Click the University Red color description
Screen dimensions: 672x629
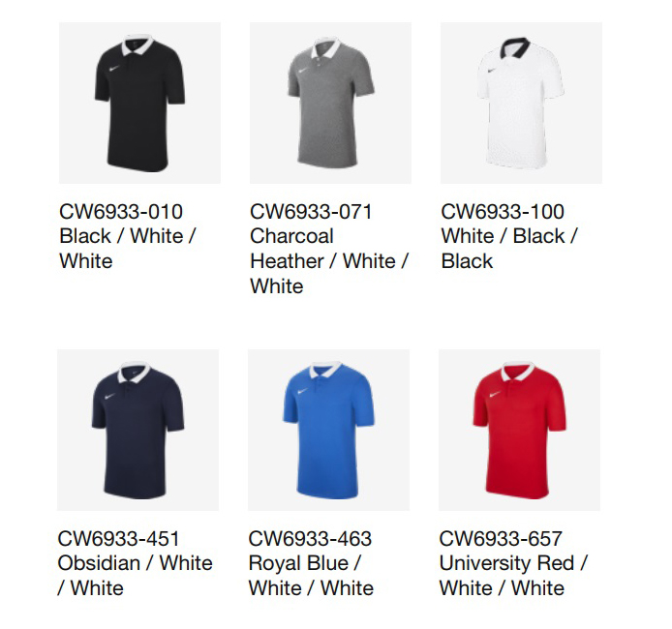click(513, 576)
